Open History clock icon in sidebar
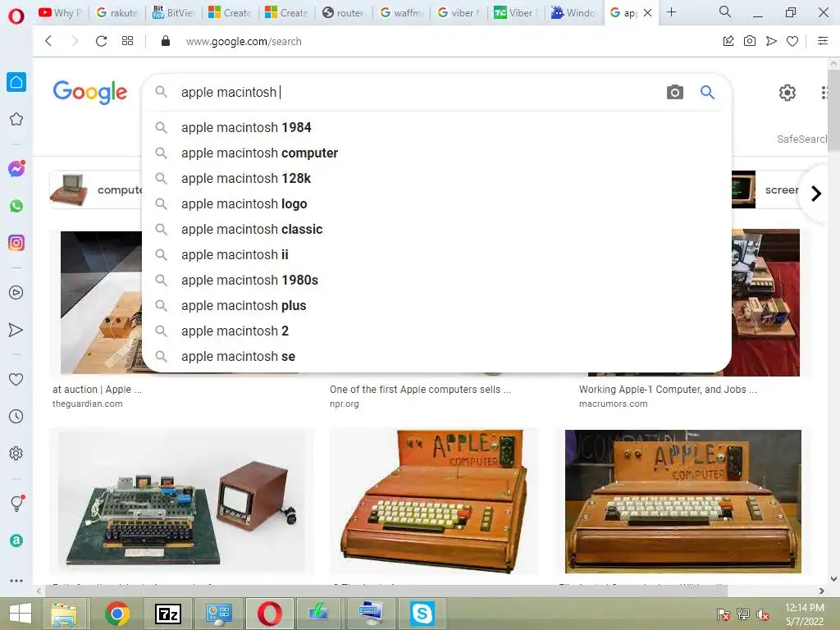The height and width of the screenshot is (630, 840). (16, 416)
